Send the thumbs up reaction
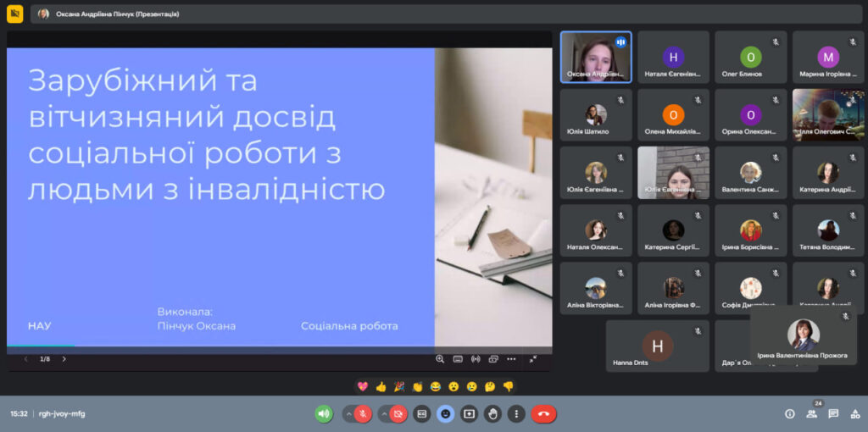Image resolution: width=868 pixels, height=432 pixels. [x=381, y=386]
